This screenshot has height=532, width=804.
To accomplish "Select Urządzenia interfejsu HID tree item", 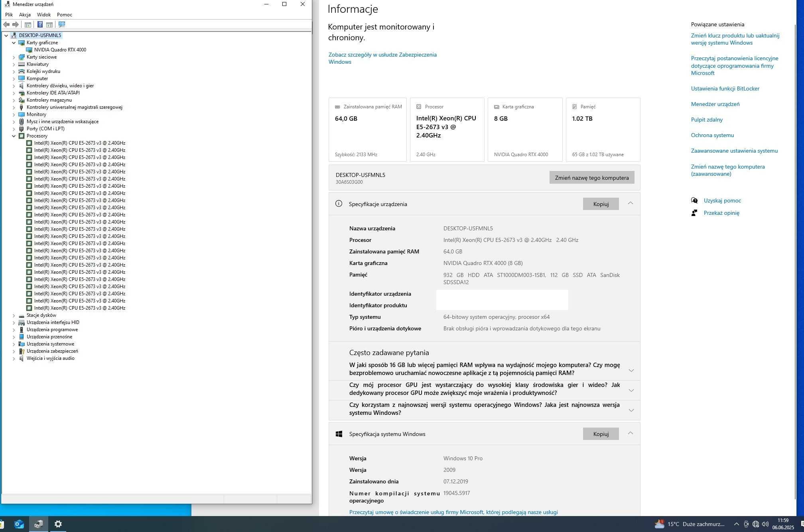I will click(x=53, y=322).
